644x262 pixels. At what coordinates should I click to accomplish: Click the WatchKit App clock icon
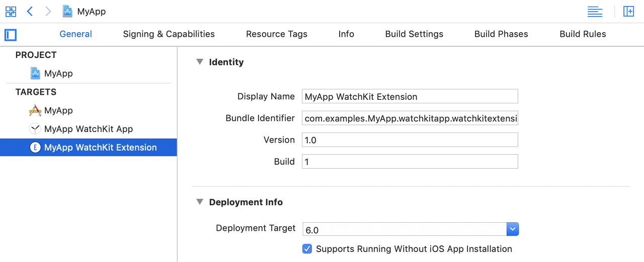click(35, 129)
